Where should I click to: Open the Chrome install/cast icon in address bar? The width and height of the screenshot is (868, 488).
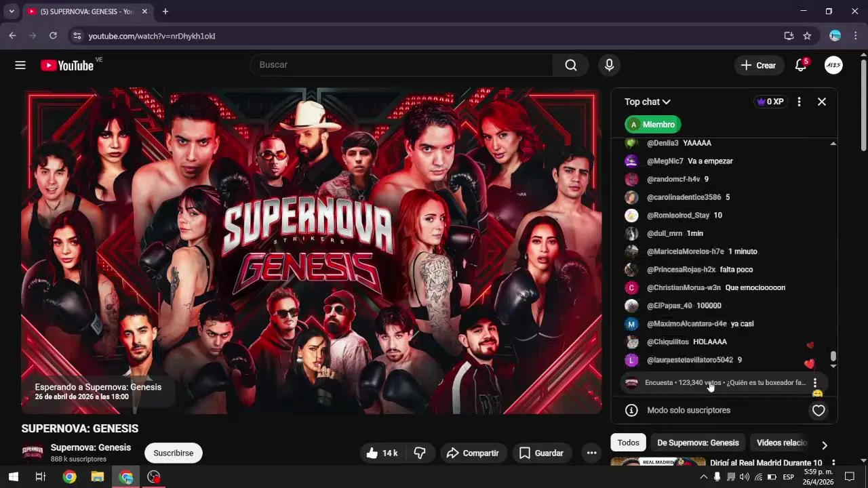tap(789, 36)
